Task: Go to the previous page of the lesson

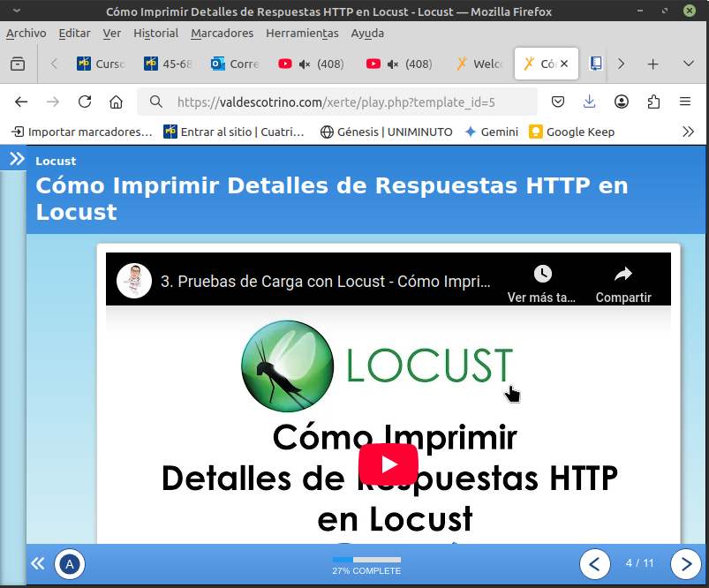Action: tap(594, 564)
